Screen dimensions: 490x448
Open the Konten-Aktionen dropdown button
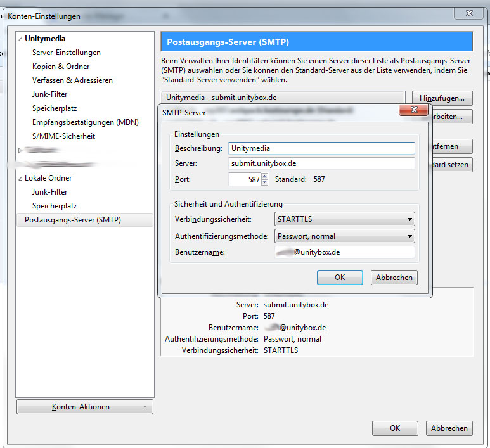(85, 407)
